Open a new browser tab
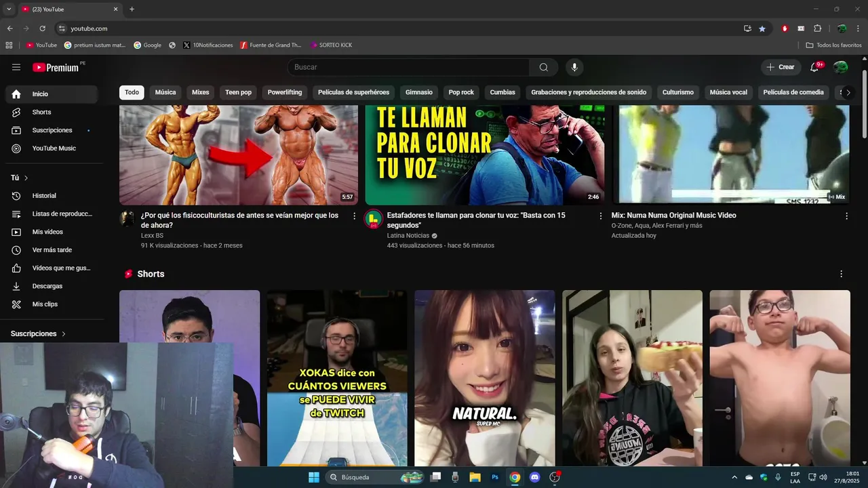The image size is (868, 488). point(132,9)
